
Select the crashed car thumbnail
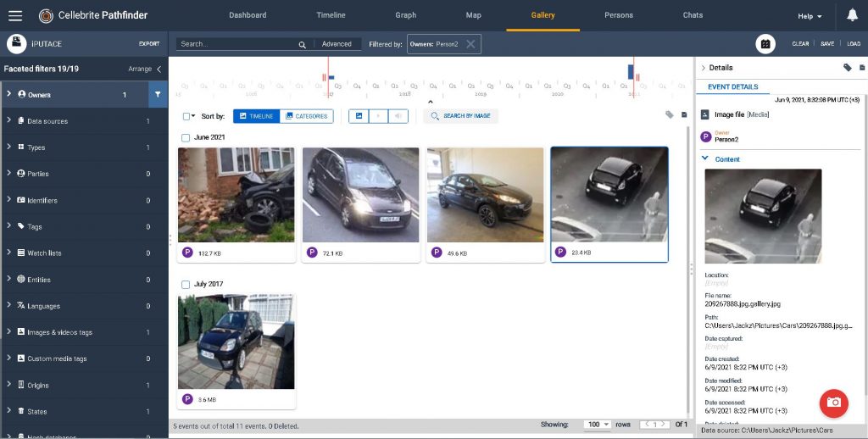click(x=236, y=195)
